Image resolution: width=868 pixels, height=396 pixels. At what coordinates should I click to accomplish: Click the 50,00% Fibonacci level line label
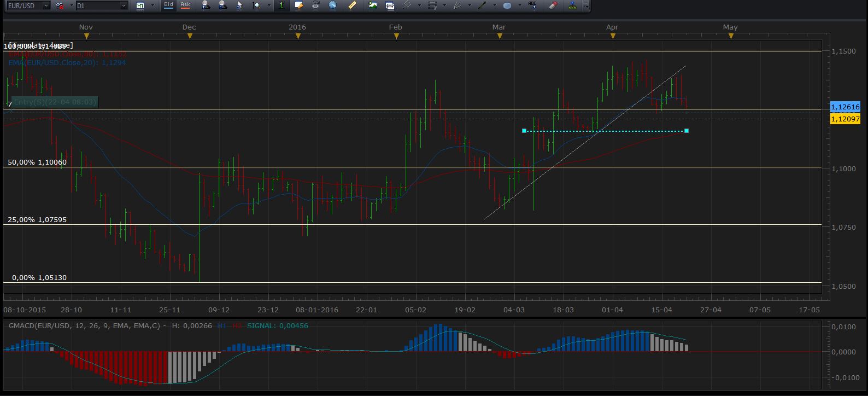37,162
